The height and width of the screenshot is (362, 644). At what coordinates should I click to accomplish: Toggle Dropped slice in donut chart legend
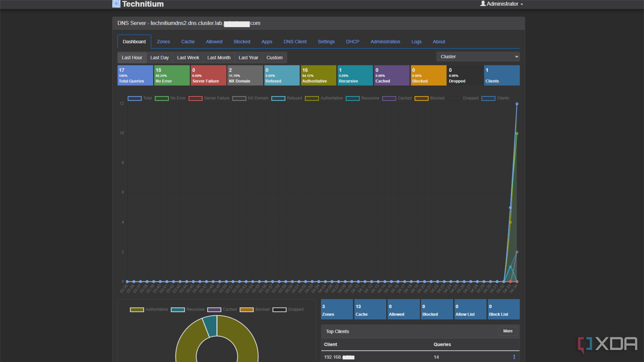(x=288, y=310)
